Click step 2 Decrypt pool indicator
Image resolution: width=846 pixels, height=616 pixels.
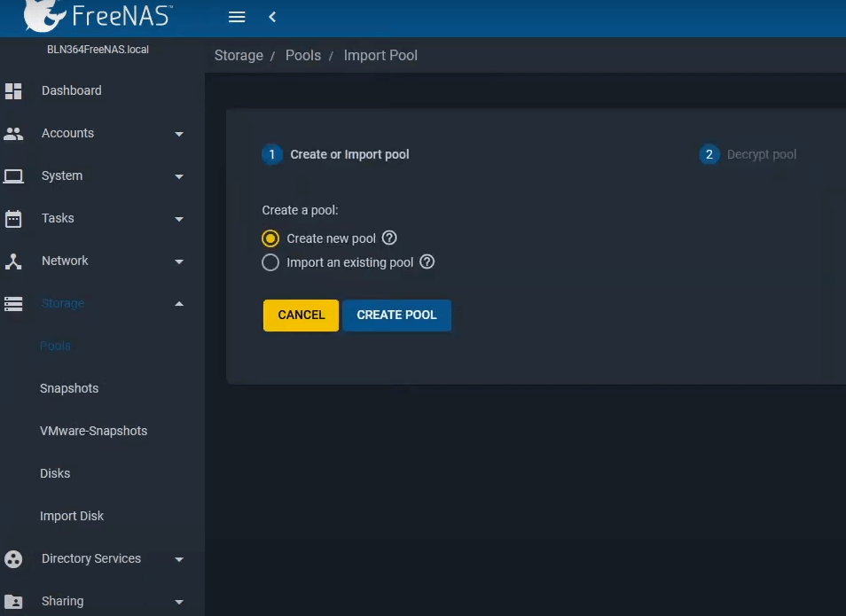(x=709, y=154)
